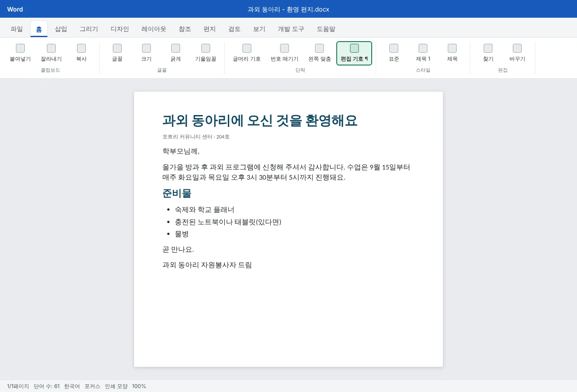Screen dimensions: 577x392
Task: Toggle 편집 기호 ¶ formatting marks
Action: point(354,53)
